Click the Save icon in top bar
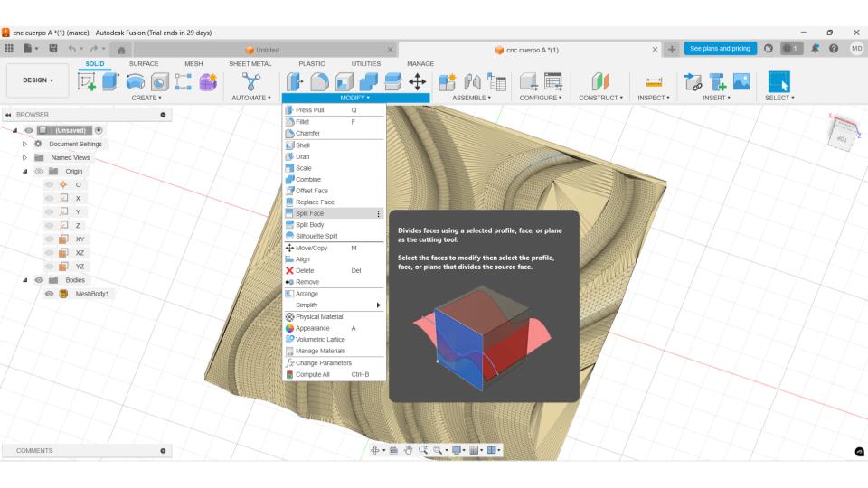868x488 pixels. point(53,49)
